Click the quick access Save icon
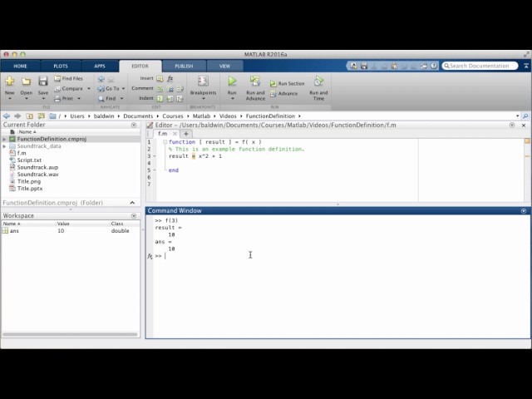Viewport: 532px width, 399px height. pyautogui.click(x=364, y=66)
